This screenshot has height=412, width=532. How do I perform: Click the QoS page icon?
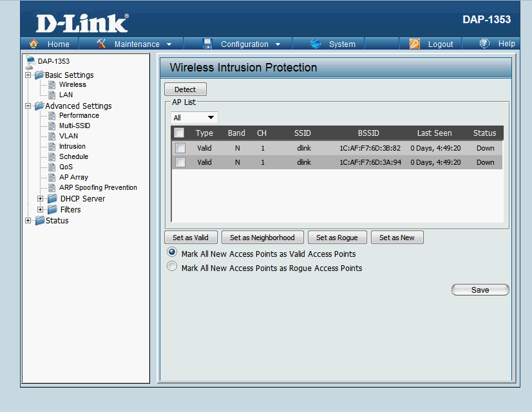pos(52,167)
